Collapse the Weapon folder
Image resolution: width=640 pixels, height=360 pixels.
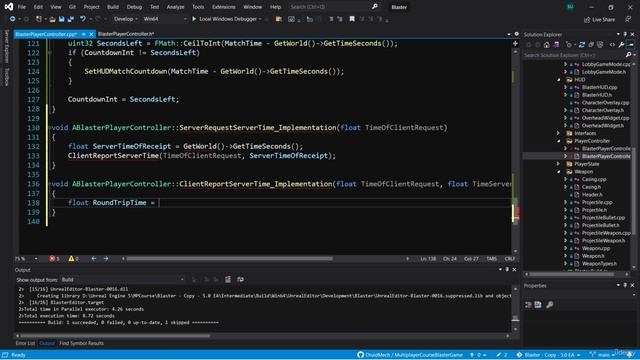pyautogui.click(x=559, y=171)
